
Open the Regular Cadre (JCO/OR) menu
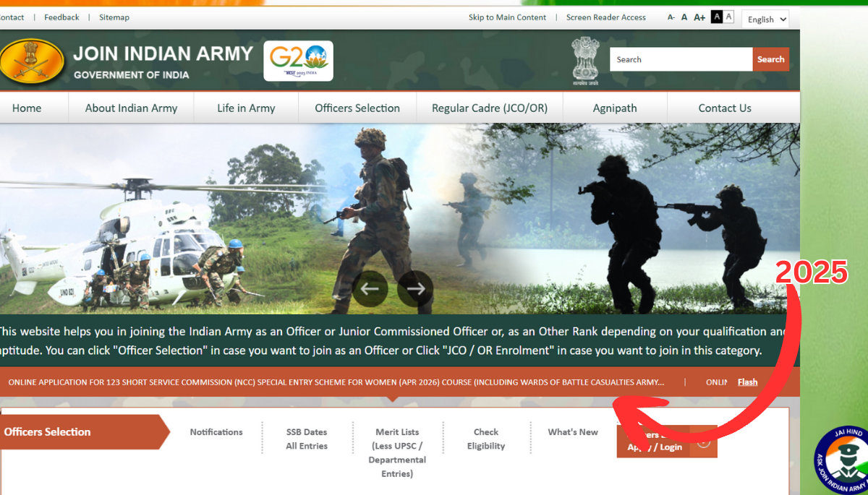click(490, 108)
